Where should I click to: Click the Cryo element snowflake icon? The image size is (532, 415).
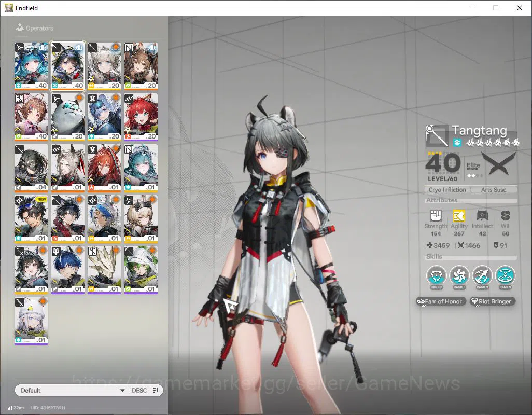pos(457,143)
